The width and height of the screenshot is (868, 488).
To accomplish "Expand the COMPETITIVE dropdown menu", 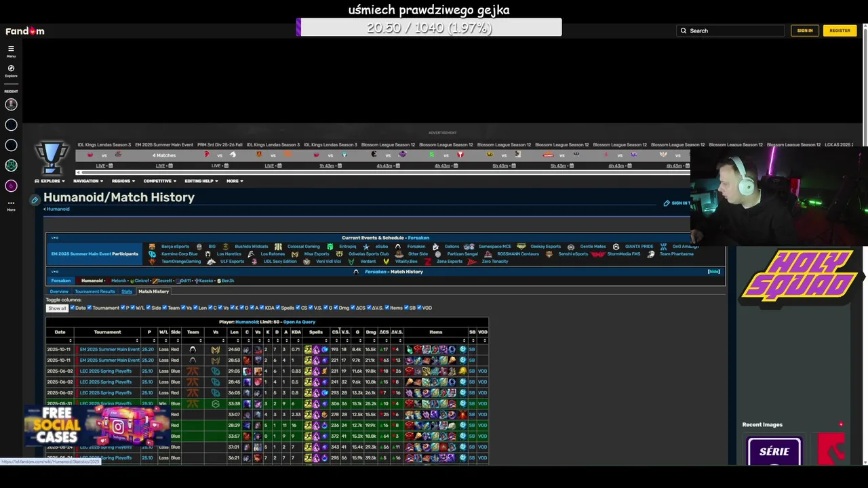I will 159,181.
